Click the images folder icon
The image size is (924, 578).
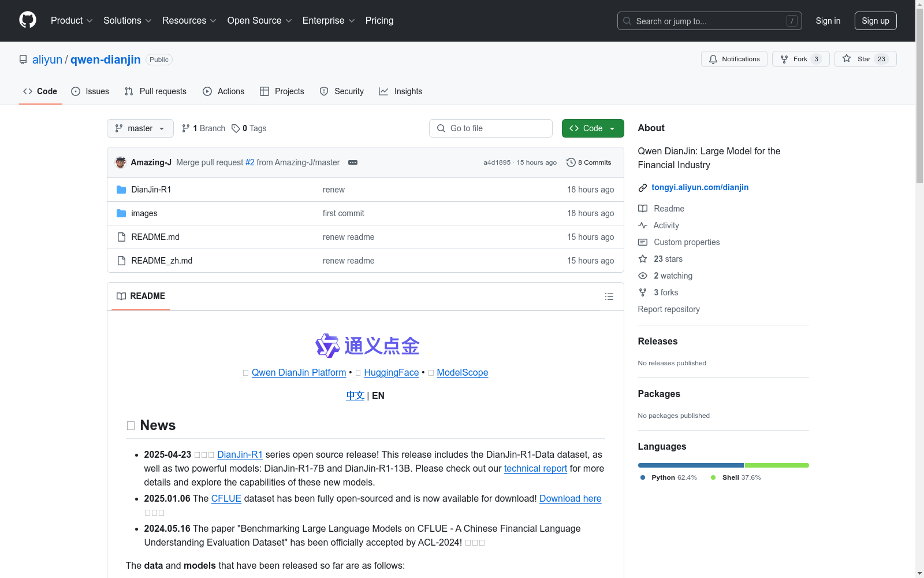tap(121, 213)
